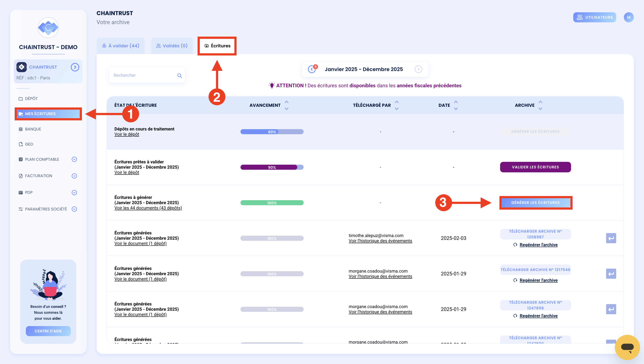644x364 pixels.
Task: Open the FACTURATION menu item
Action: pyautogui.click(x=39, y=176)
